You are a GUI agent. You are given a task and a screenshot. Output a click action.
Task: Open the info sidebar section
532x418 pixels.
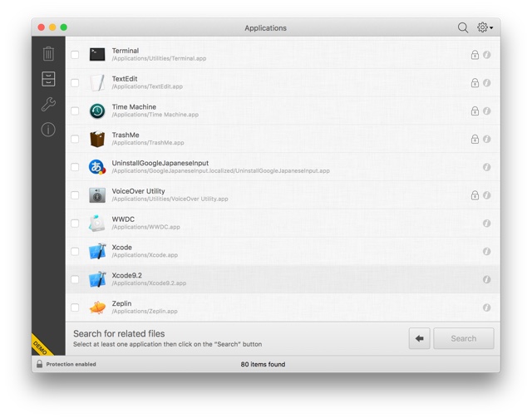(x=48, y=130)
